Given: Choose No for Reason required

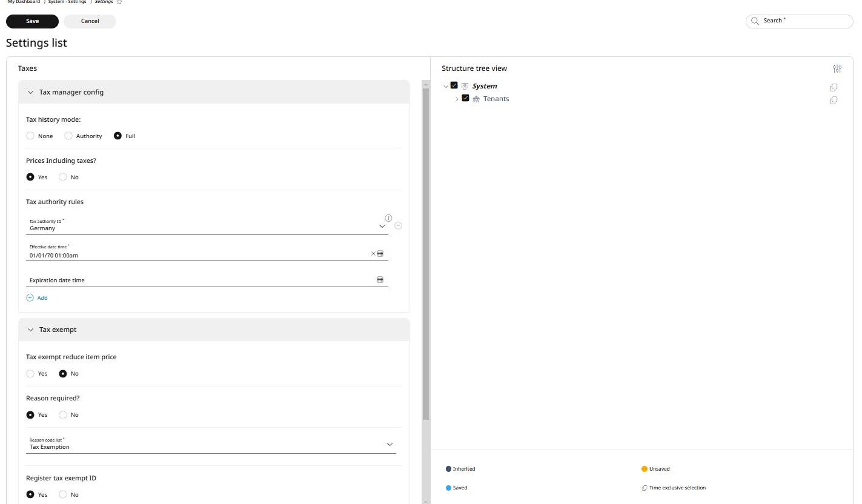Looking at the screenshot, I should 63,414.
